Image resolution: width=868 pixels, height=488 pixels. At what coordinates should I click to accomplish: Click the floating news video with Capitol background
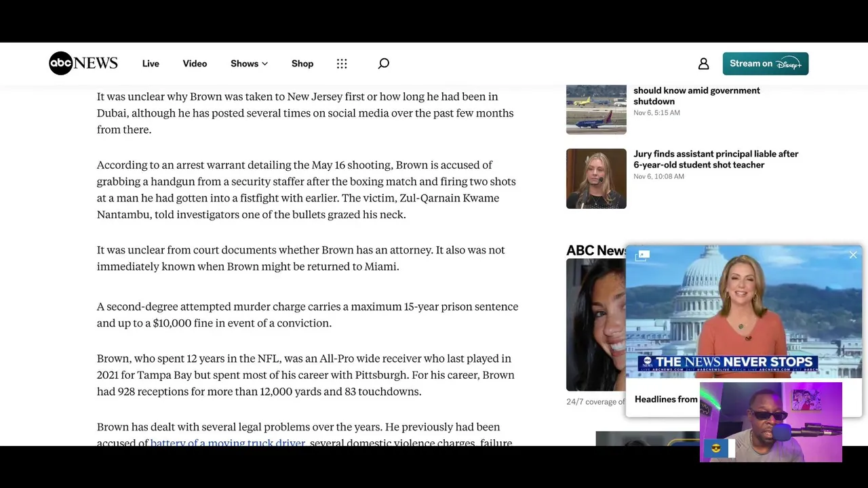pos(744,311)
